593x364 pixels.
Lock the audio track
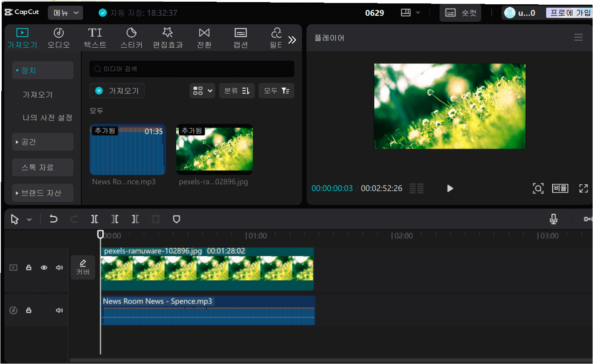click(x=29, y=310)
